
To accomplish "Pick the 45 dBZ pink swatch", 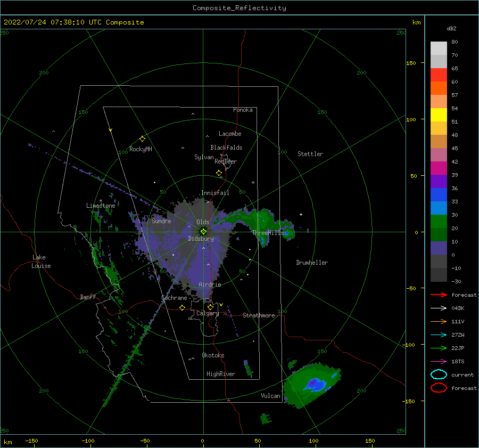I will point(439,154).
